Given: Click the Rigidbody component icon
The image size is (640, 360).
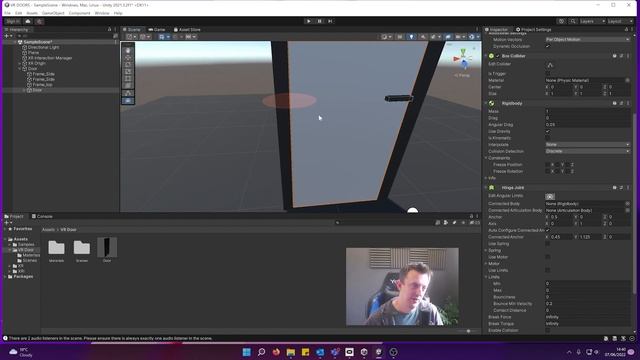Looking at the screenshot, I should coord(491,103).
